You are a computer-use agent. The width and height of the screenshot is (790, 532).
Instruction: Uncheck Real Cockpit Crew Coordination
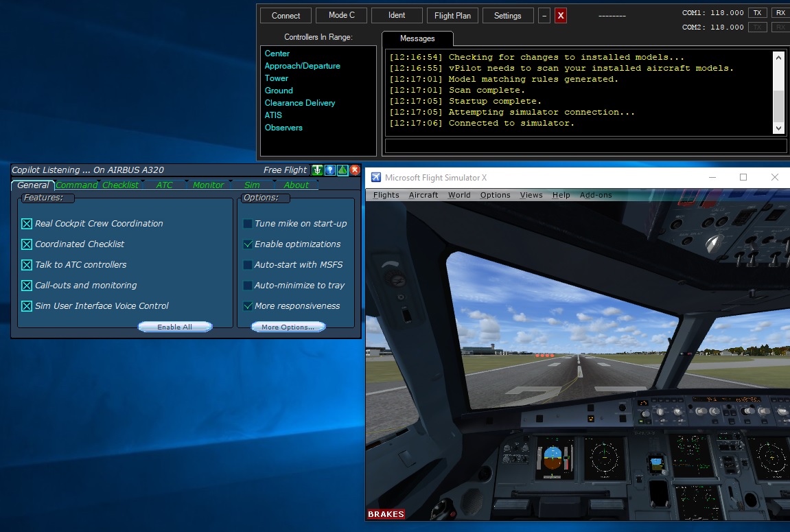27,224
